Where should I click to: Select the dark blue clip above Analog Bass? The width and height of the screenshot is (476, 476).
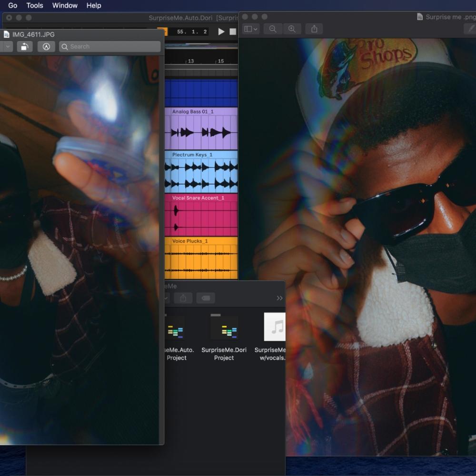click(x=201, y=93)
